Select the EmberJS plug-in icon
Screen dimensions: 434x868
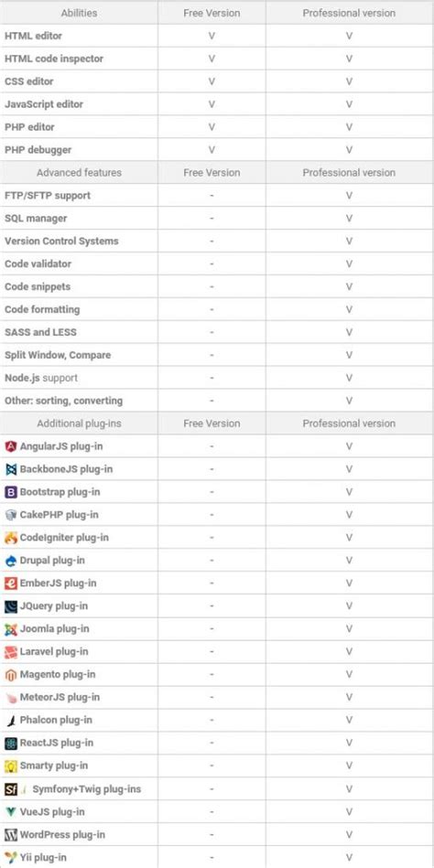click(11, 583)
